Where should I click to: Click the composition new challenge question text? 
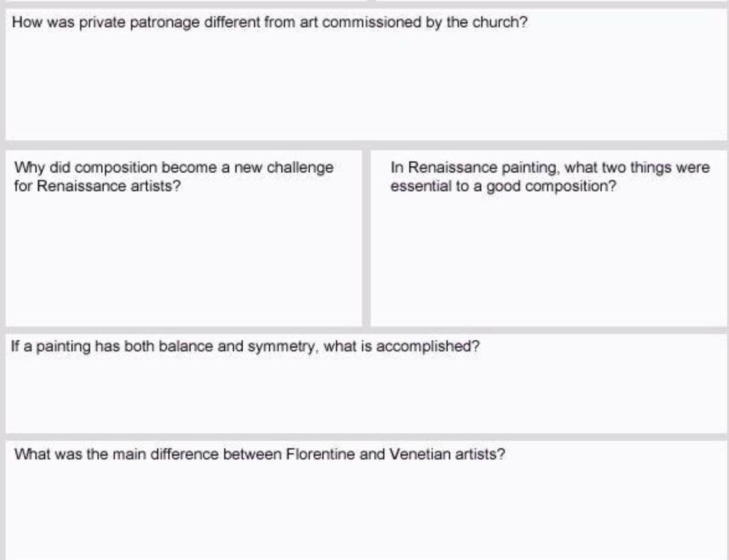[x=173, y=176]
